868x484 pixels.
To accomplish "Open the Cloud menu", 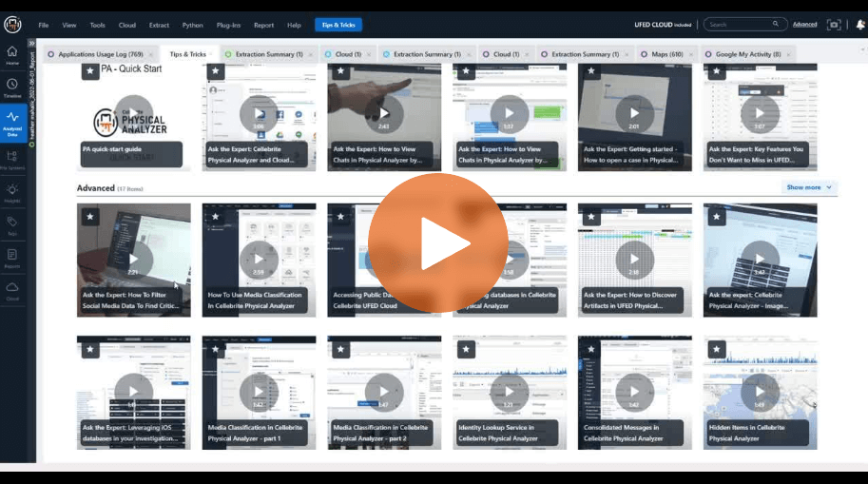I will click(x=126, y=25).
